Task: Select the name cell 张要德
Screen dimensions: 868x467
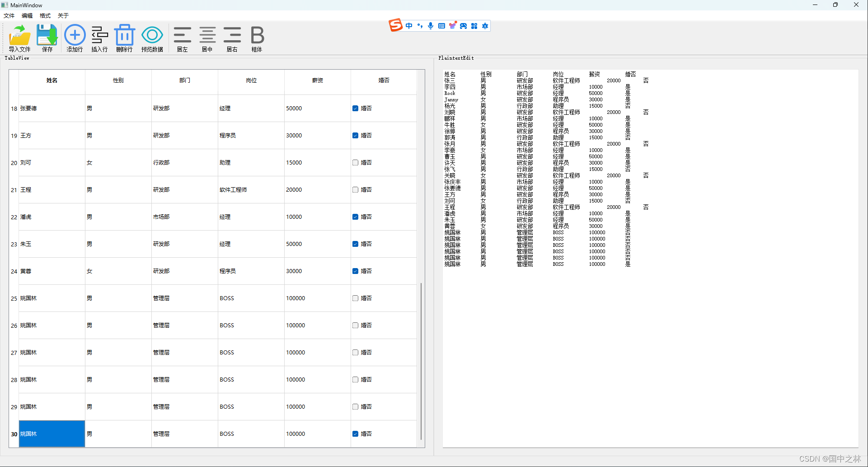Action: point(52,108)
